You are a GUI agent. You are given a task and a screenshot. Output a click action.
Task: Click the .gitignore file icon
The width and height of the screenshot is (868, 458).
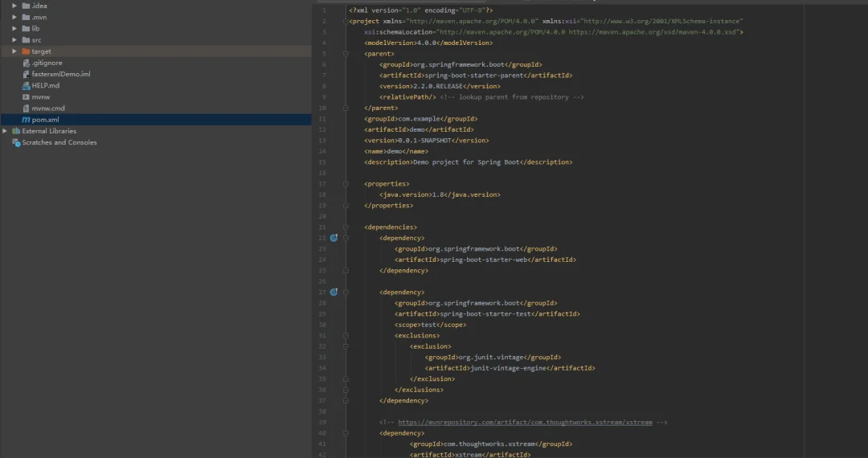click(x=26, y=63)
